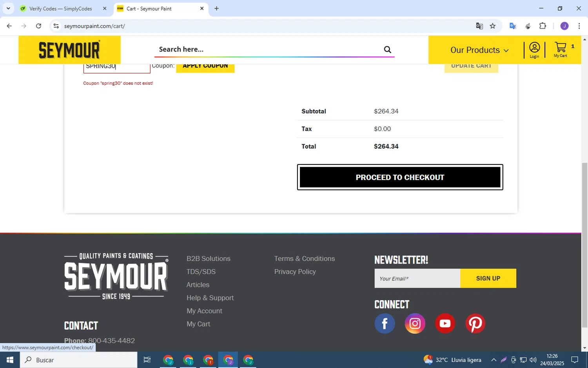Open the Extensions puzzle icon
The height and width of the screenshot is (368, 588).
tap(543, 26)
